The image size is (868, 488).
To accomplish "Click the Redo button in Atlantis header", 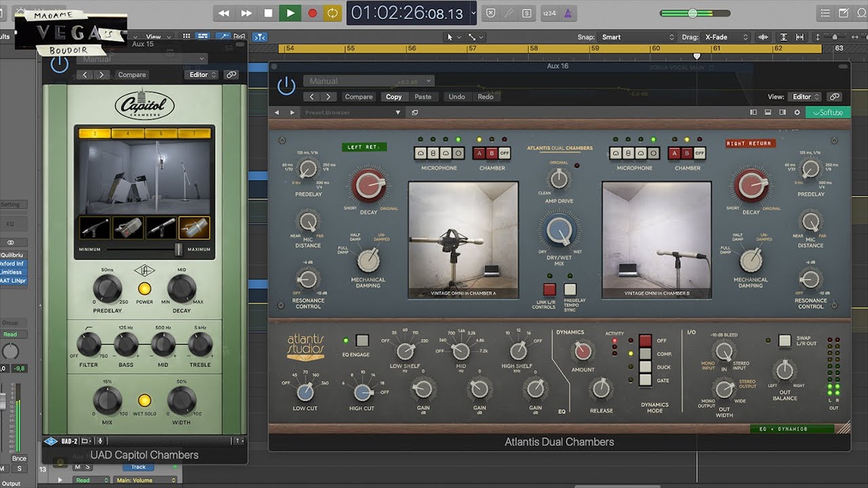I will point(486,97).
